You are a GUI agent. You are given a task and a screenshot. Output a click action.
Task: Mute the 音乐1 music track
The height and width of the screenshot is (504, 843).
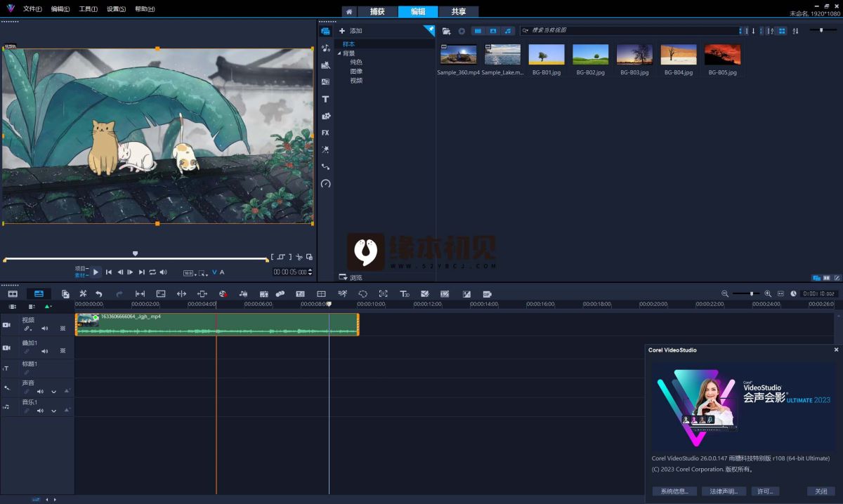[41, 410]
